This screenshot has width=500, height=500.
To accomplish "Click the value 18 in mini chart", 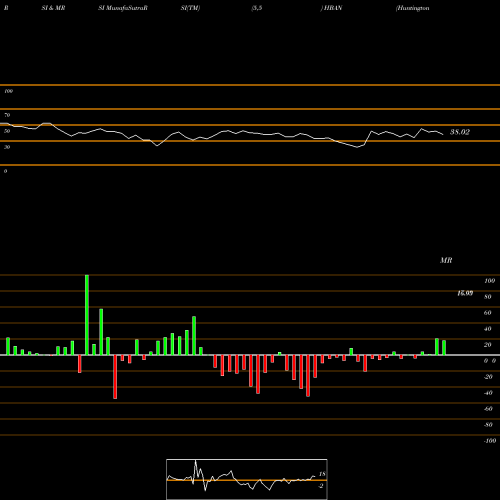I will (322, 474).
